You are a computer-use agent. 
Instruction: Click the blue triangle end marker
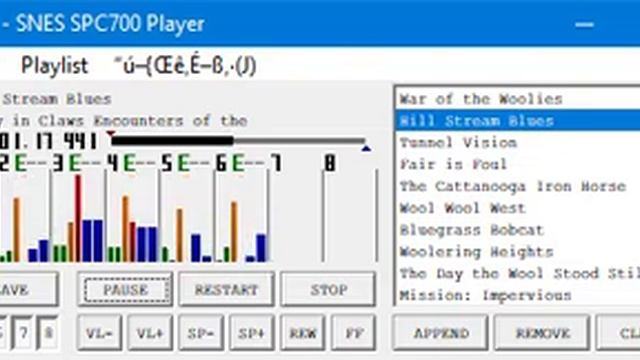pyautogui.click(x=366, y=148)
